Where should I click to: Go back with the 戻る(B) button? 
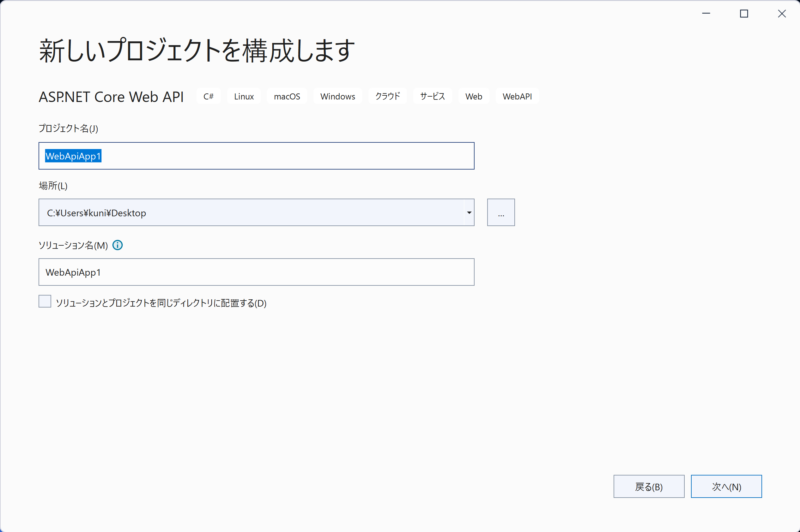[649, 486]
